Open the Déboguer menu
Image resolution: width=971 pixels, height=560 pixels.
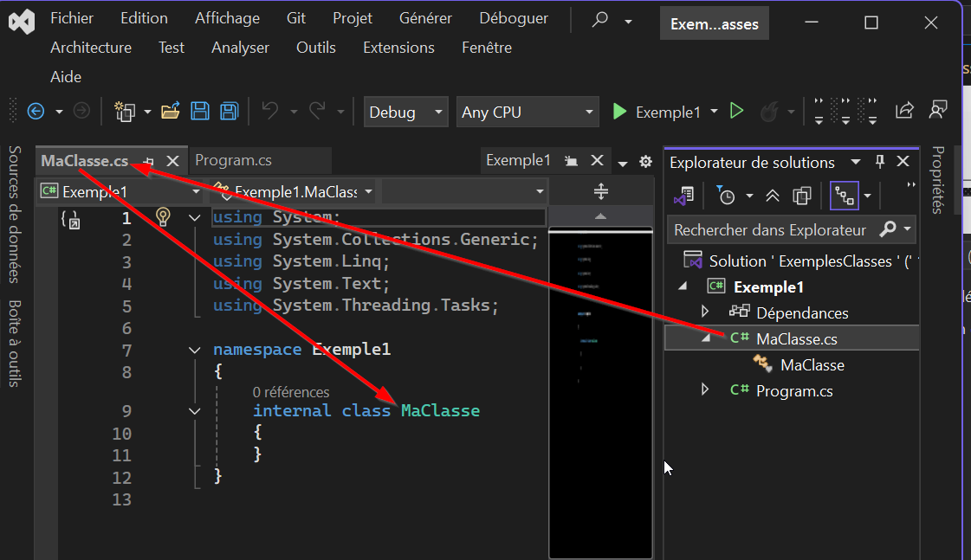[x=513, y=18]
